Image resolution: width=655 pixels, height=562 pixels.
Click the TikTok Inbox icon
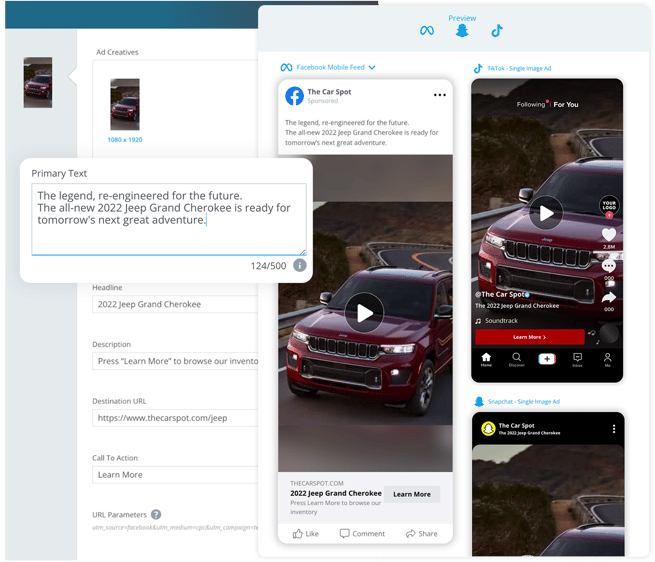point(577,359)
